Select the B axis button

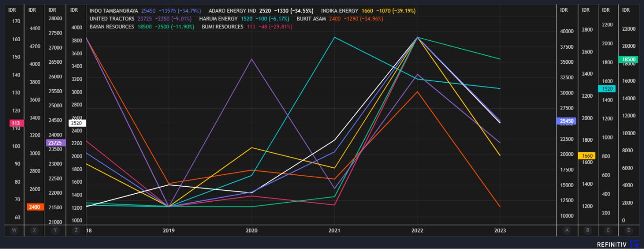(587, 231)
